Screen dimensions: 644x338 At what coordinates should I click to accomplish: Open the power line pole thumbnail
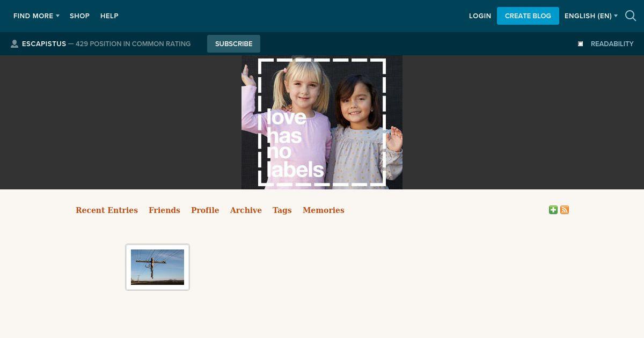[x=157, y=267]
